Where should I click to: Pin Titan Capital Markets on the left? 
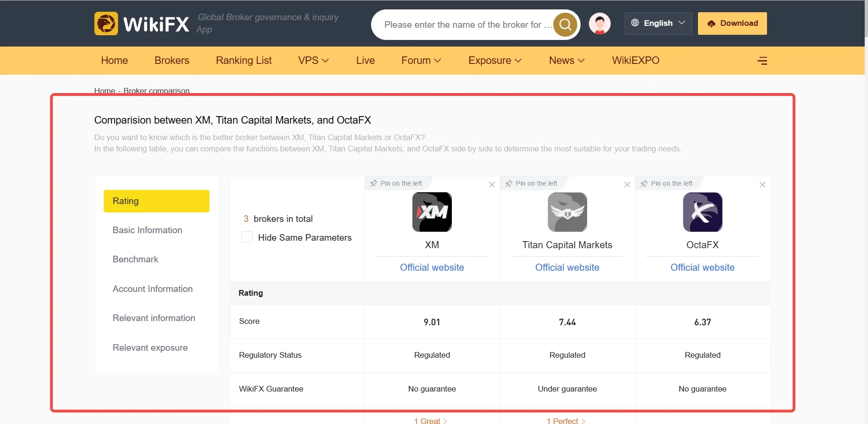click(x=531, y=183)
